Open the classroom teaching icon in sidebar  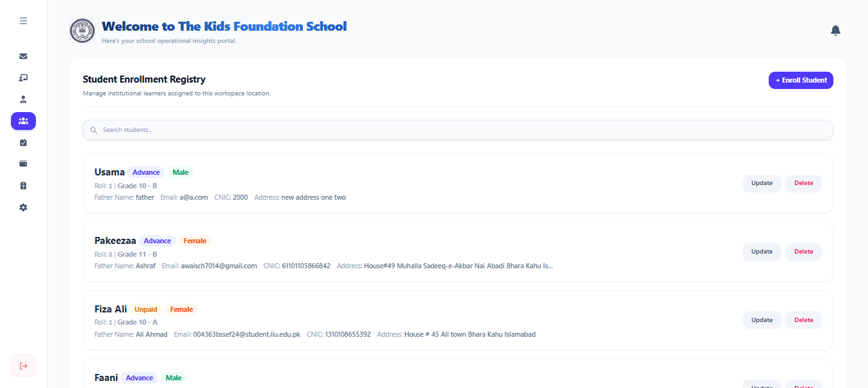click(x=23, y=78)
